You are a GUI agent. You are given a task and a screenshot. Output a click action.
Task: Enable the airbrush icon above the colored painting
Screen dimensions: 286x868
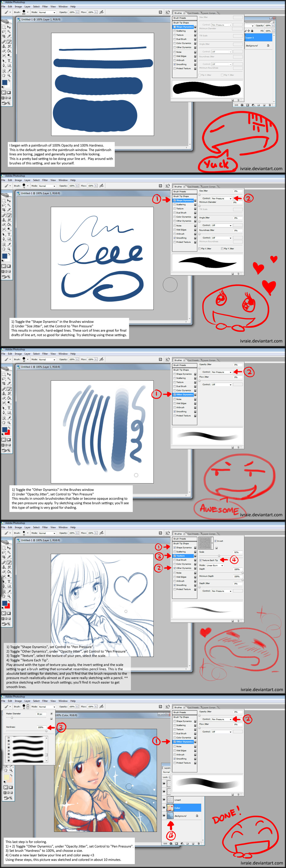(102, 706)
